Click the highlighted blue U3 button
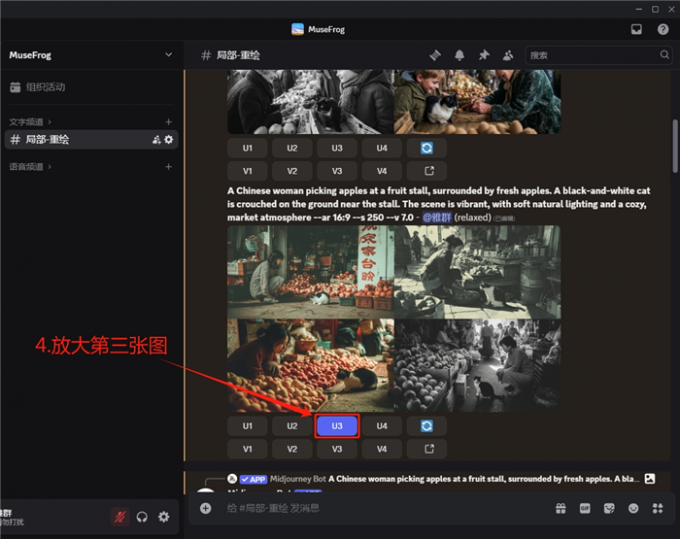Viewport: 680px width, 539px height. tap(337, 426)
